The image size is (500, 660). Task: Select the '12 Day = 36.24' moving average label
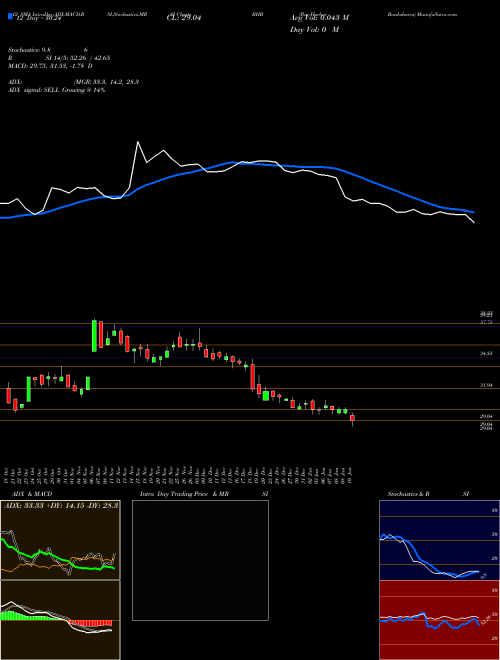click(38, 19)
